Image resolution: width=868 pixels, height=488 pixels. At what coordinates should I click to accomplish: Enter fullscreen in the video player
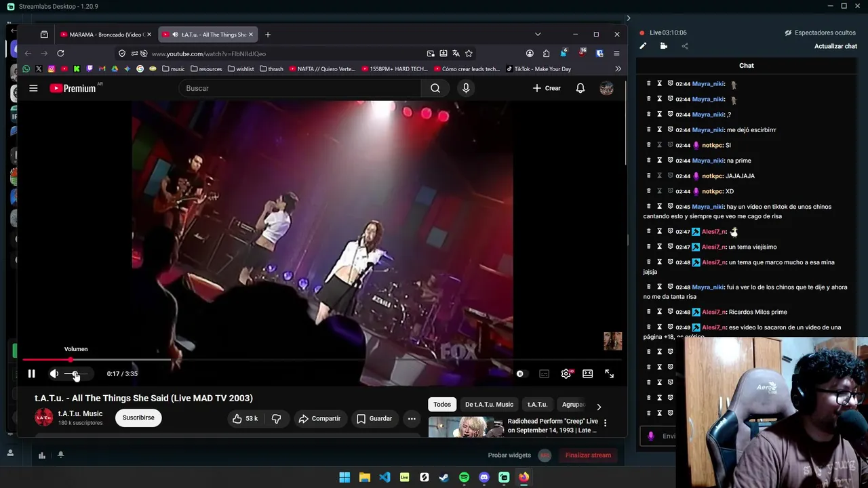point(609,373)
